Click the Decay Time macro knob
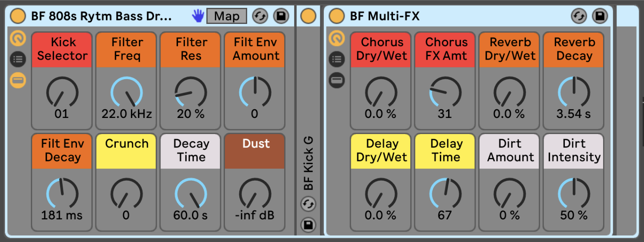Viewport: 644px width, 242px height. coord(191,193)
